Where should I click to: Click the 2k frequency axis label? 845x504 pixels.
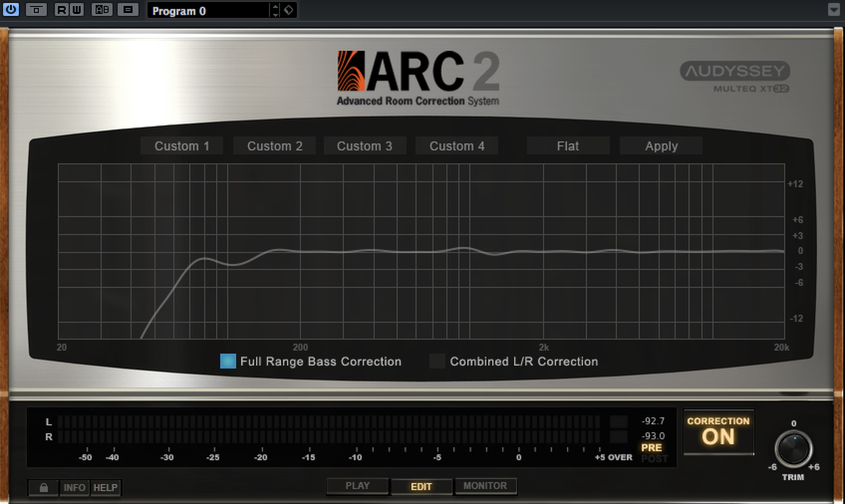544,348
